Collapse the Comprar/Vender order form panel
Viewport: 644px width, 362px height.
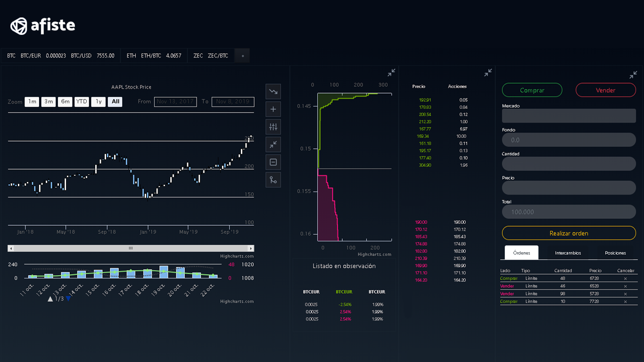(x=633, y=75)
